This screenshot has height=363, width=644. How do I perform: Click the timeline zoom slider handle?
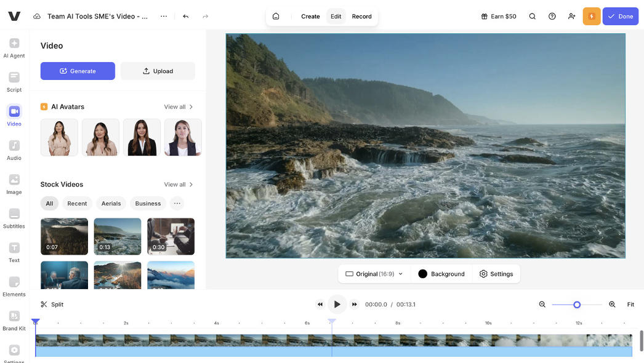(x=577, y=305)
